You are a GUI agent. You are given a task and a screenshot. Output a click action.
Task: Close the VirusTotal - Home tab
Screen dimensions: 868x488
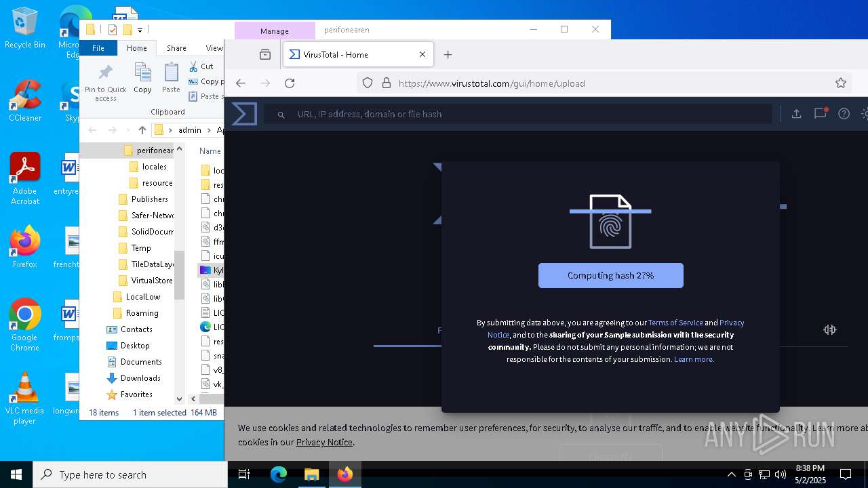coord(422,55)
